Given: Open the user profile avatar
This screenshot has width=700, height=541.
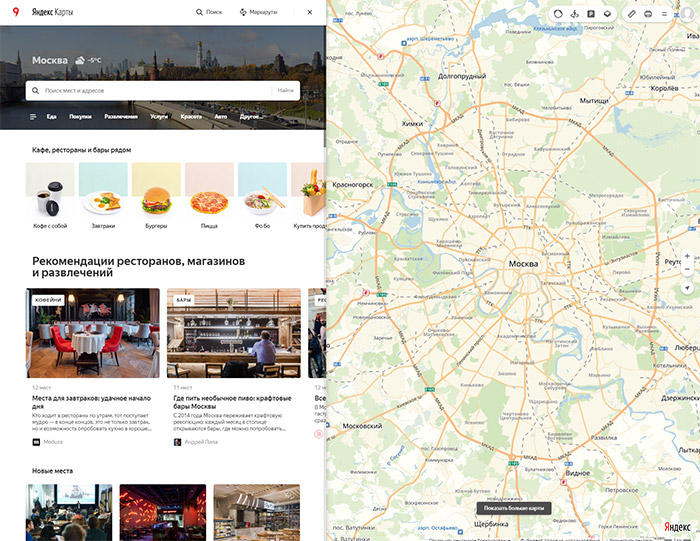Looking at the screenshot, I should click(687, 14).
